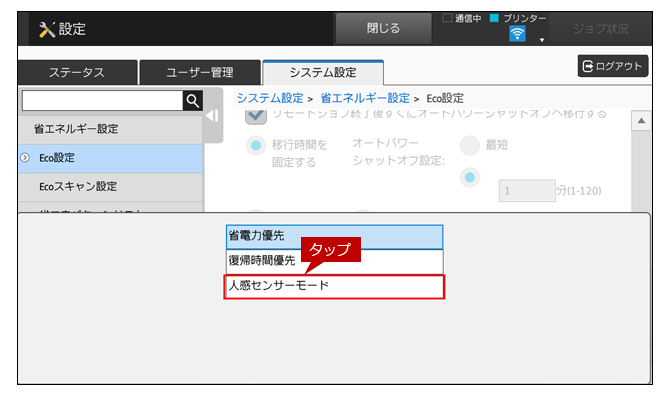Focus the sidebar search field
Screen dimensions: 670x396
point(103,101)
